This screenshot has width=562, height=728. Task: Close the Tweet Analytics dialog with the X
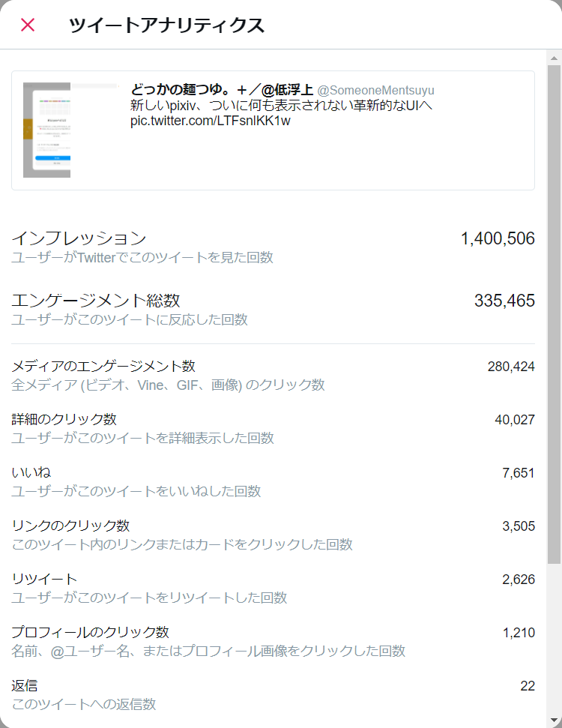click(x=28, y=25)
